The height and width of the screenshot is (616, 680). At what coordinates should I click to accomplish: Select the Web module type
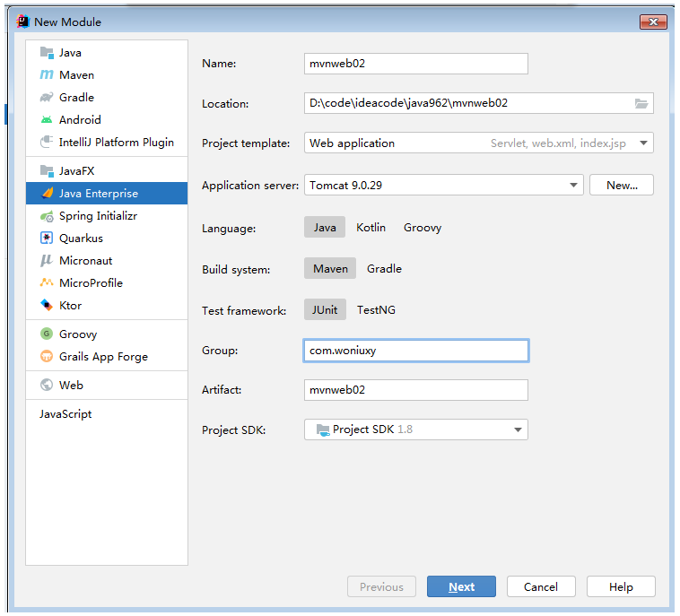[107, 385]
